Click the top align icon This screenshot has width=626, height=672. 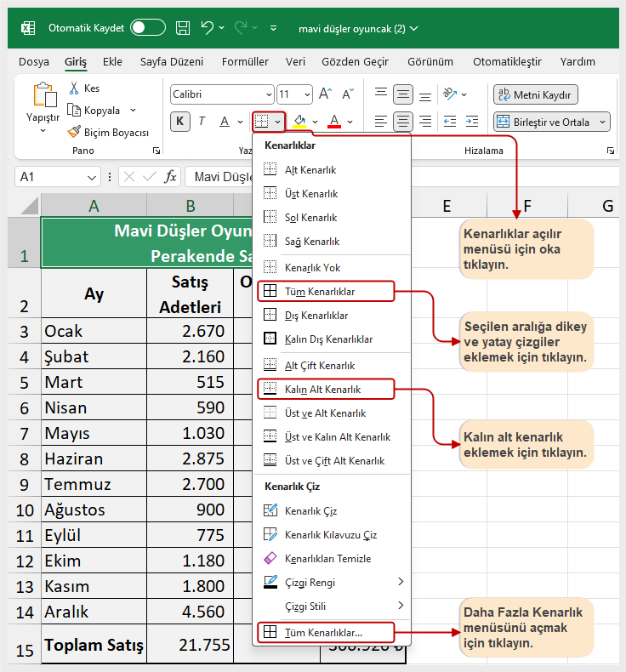(x=381, y=94)
